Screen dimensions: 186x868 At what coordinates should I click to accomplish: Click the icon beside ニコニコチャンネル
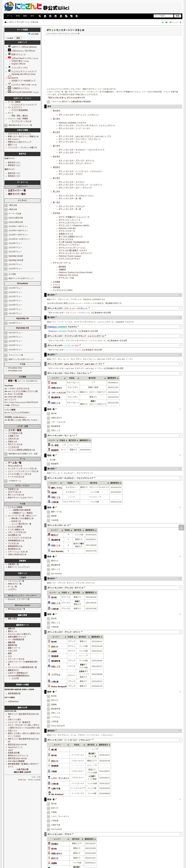click(x=9, y=67)
